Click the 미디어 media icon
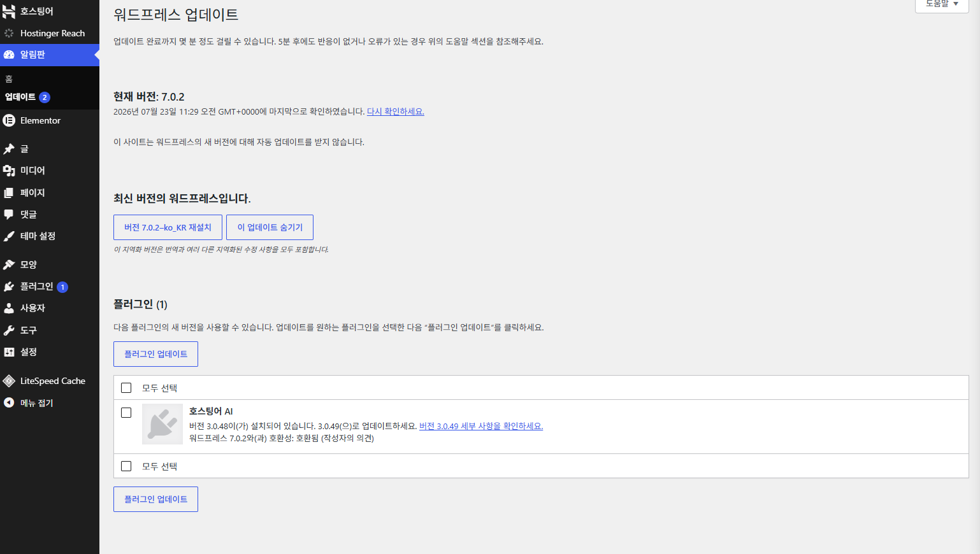980x554 pixels. click(x=9, y=171)
